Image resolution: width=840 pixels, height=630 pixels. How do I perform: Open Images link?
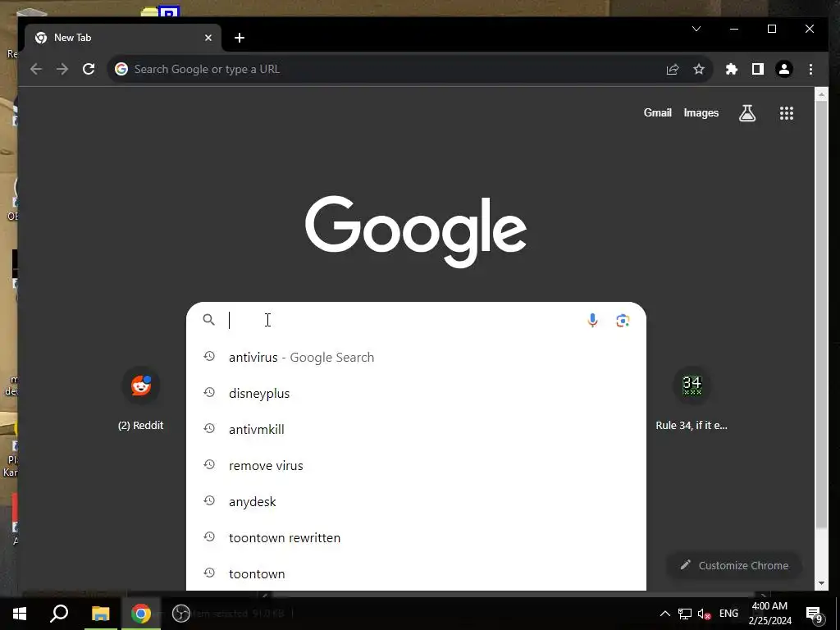point(701,113)
